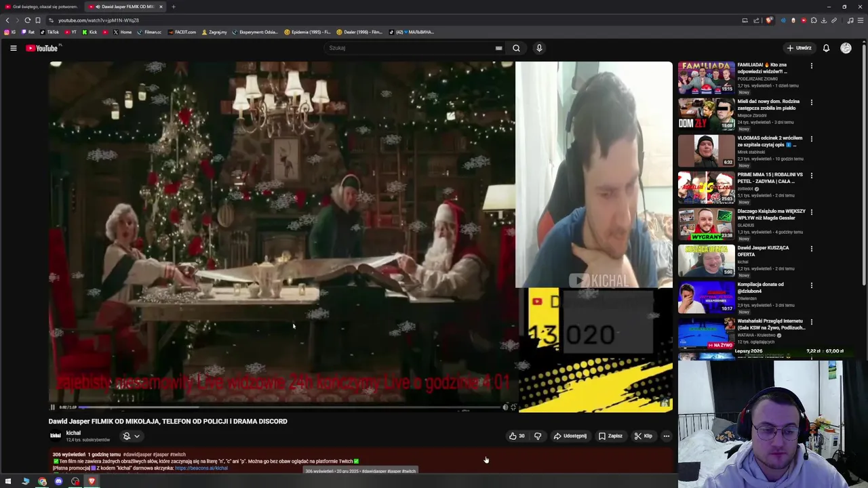Viewport: 868px width, 488px height.
Task: Open more actions menu beside Klip
Action: click(667, 436)
